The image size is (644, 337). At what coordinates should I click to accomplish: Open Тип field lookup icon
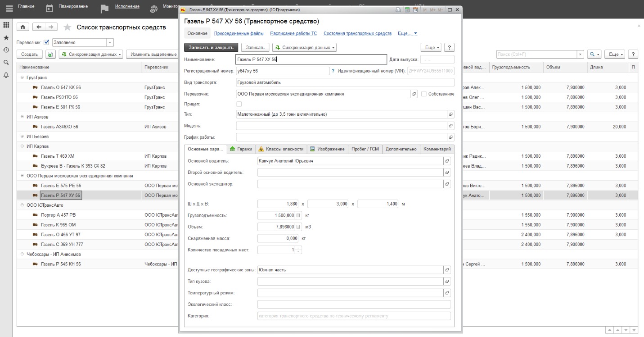tap(451, 114)
